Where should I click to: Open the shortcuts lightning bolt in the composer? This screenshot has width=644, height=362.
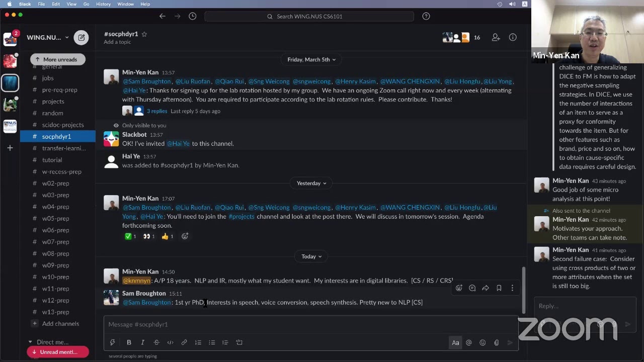(113, 342)
